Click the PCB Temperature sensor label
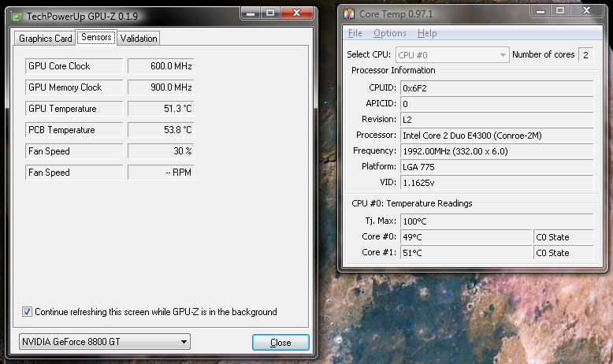613x364 pixels. click(74, 130)
